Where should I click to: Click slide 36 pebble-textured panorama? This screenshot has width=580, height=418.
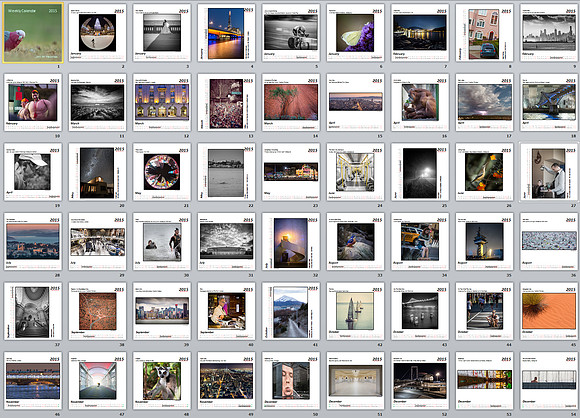(549, 242)
